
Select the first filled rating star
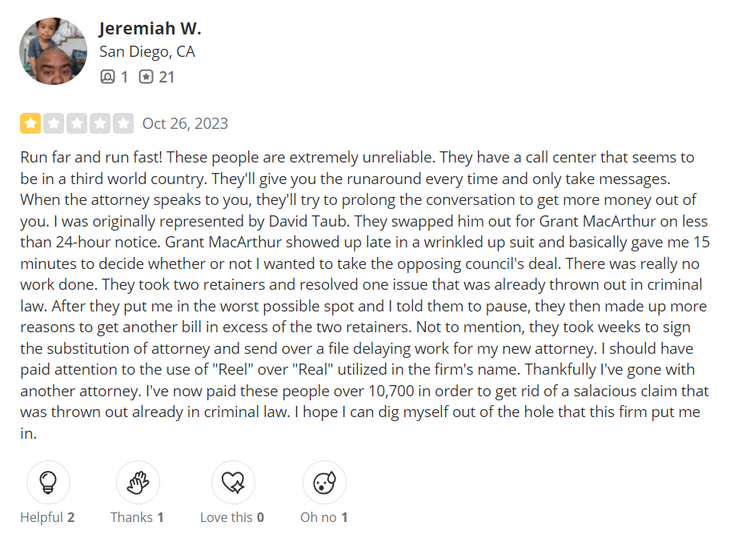[30, 124]
